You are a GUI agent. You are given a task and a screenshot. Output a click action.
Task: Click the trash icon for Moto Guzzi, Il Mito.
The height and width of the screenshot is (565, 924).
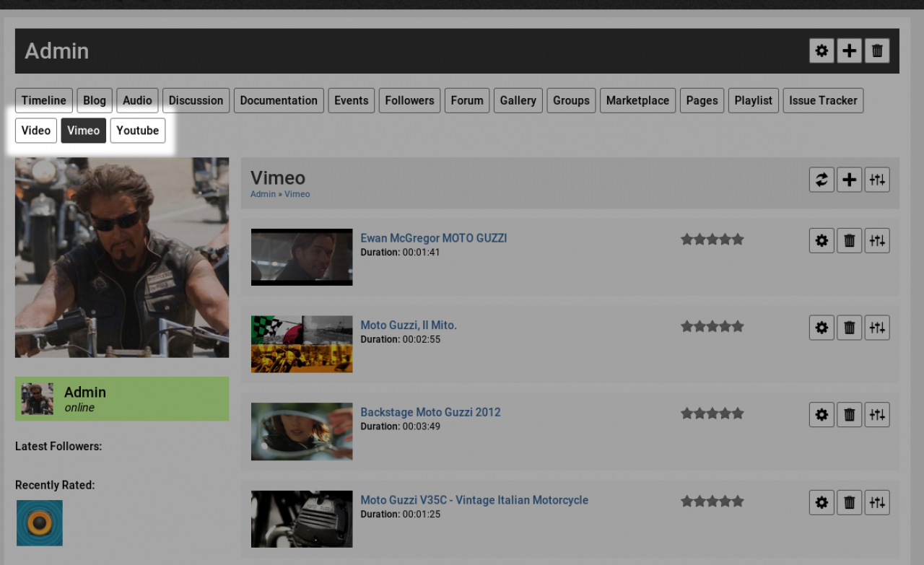[850, 328]
